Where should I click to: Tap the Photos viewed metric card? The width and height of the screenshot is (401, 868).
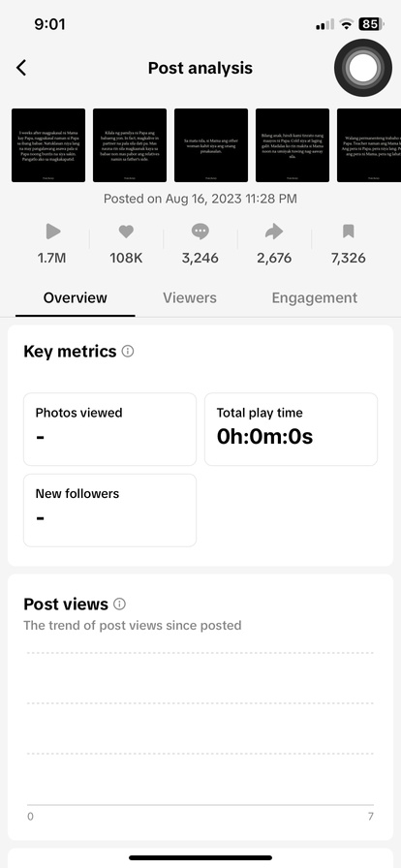point(109,429)
